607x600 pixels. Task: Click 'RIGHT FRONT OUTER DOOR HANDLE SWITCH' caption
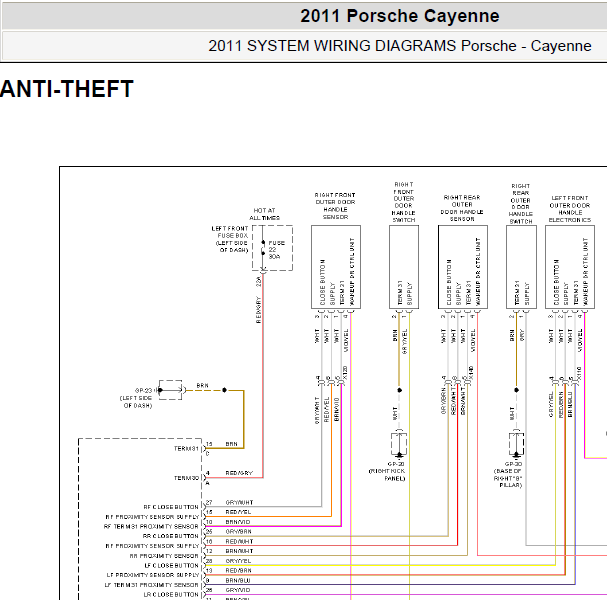pyautogui.click(x=404, y=202)
